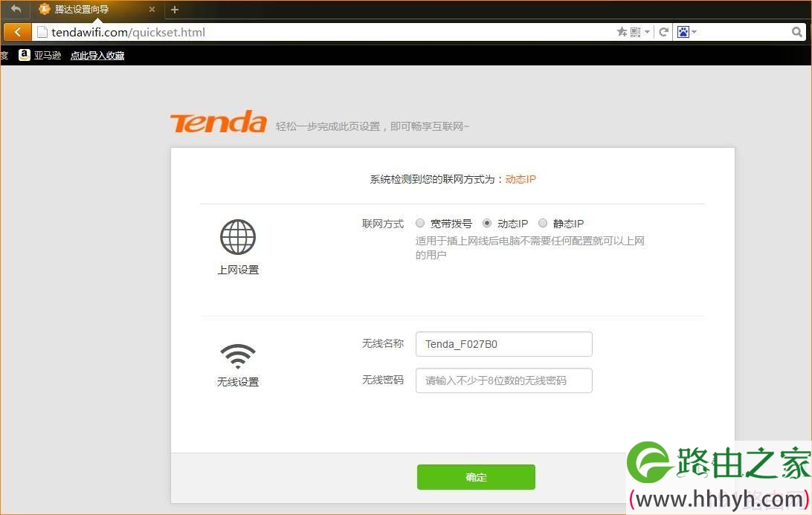Select the 动态IP radio button
This screenshot has width=812, height=515.
tap(487, 223)
